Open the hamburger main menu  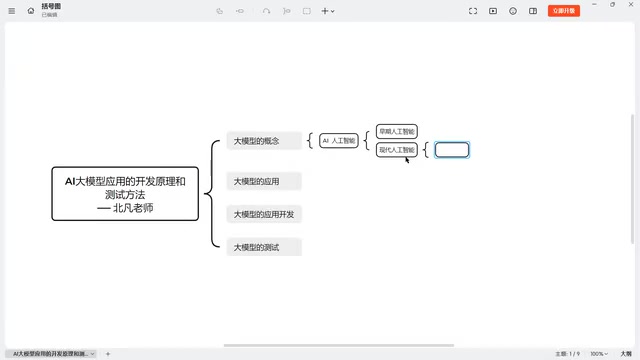[x=11, y=11]
